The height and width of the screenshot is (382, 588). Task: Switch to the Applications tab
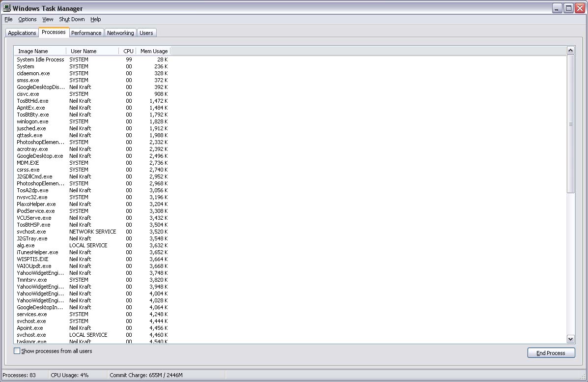[x=22, y=33]
